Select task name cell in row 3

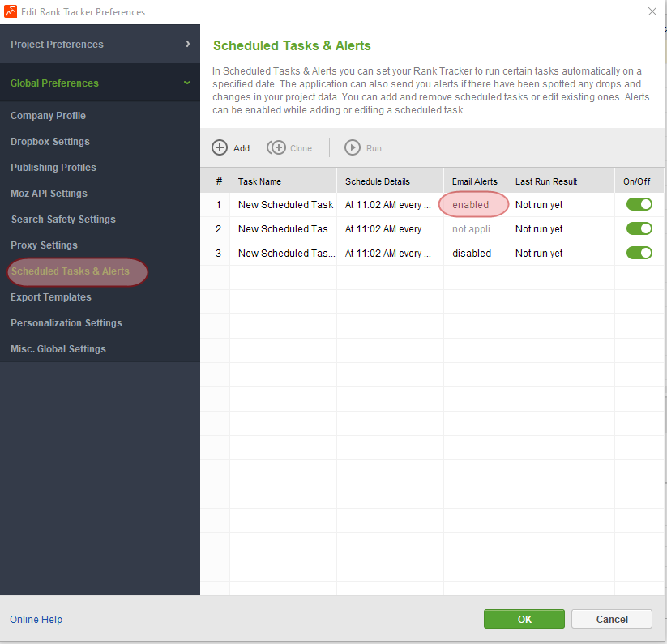coord(284,253)
